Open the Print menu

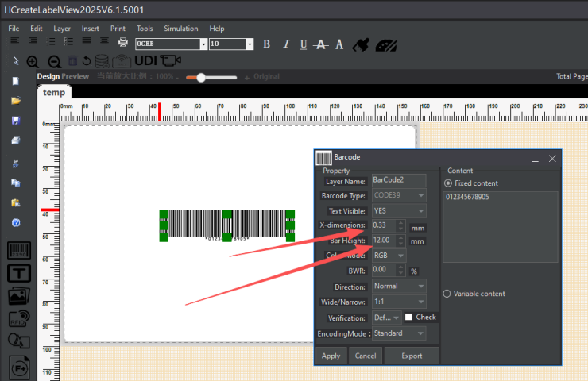click(118, 29)
